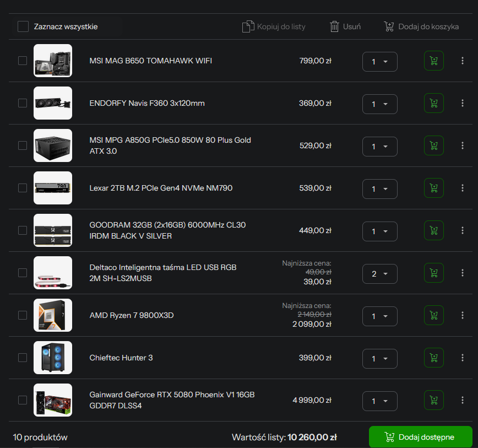
Task: Add AMD Ryzen 7 9800X3D to cart
Action: [433, 315]
